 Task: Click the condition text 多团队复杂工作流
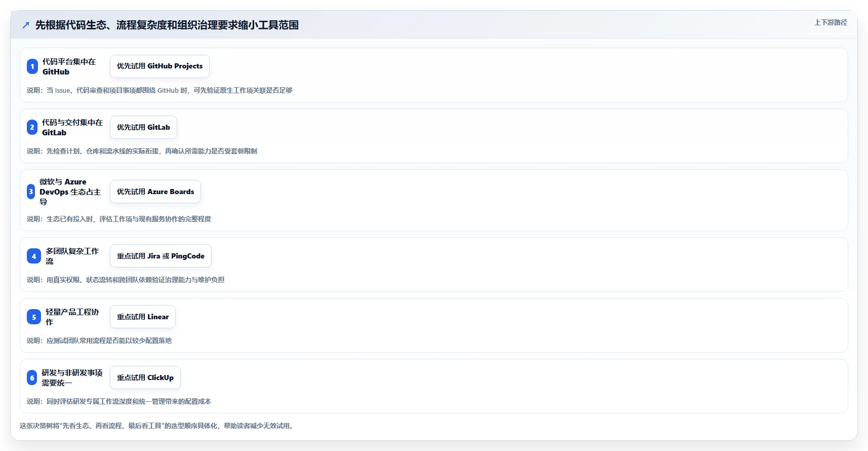tap(72, 256)
